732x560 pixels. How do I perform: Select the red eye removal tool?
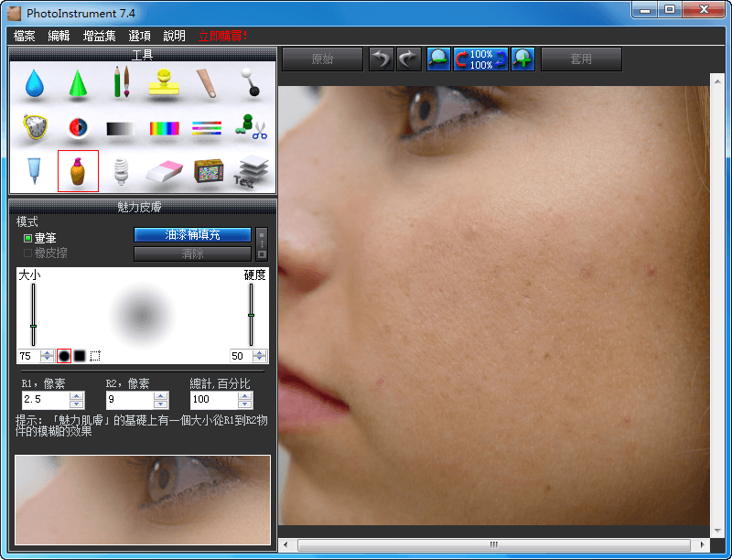[x=78, y=127]
